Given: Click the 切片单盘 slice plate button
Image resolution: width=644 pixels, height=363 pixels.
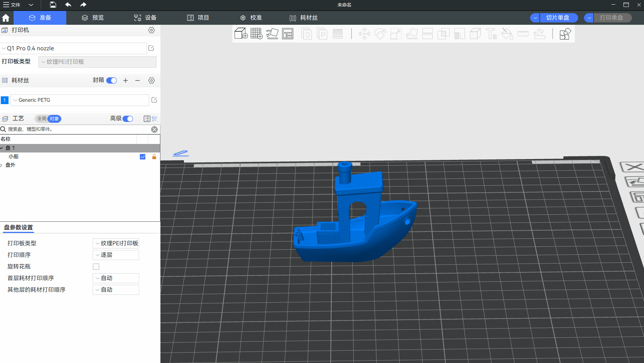Looking at the screenshot, I should (558, 18).
